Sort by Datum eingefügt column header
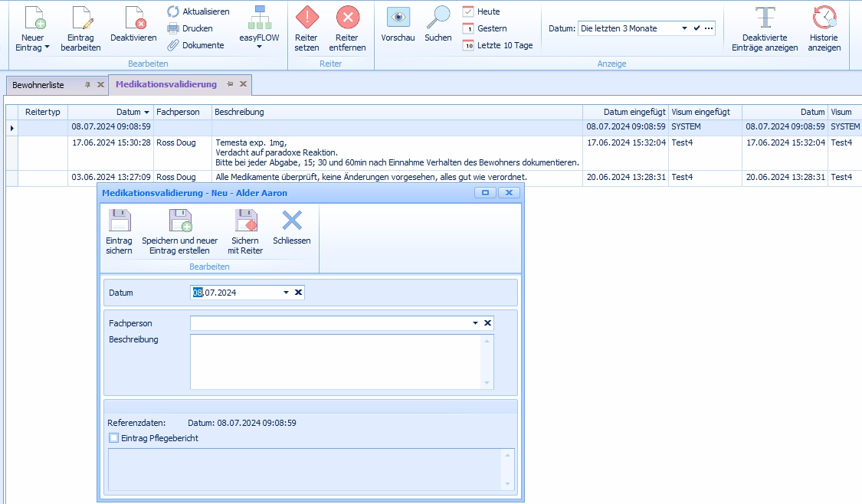862x504 pixels. pyautogui.click(x=625, y=112)
